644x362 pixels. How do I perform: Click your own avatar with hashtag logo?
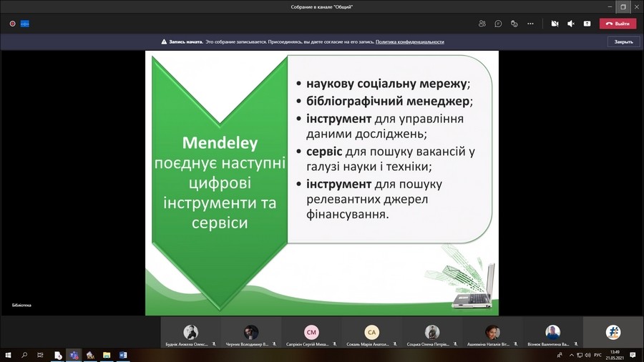(x=613, y=333)
